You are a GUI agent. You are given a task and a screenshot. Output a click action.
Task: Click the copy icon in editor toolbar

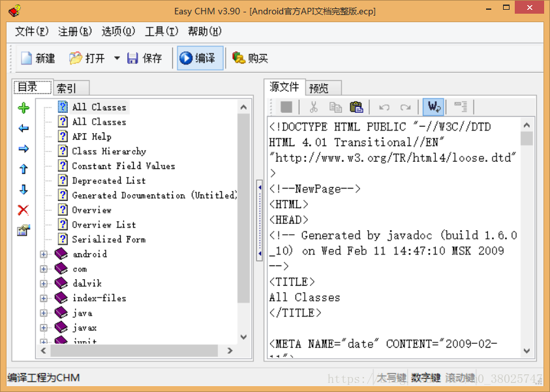point(335,107)
